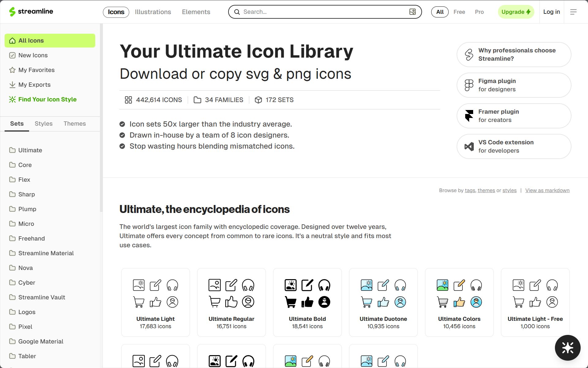This screenshot has height=368, width=588.
Task: Open Why professionals choose Streamline card
Action: pyautogui.click(x=514, y=55)
